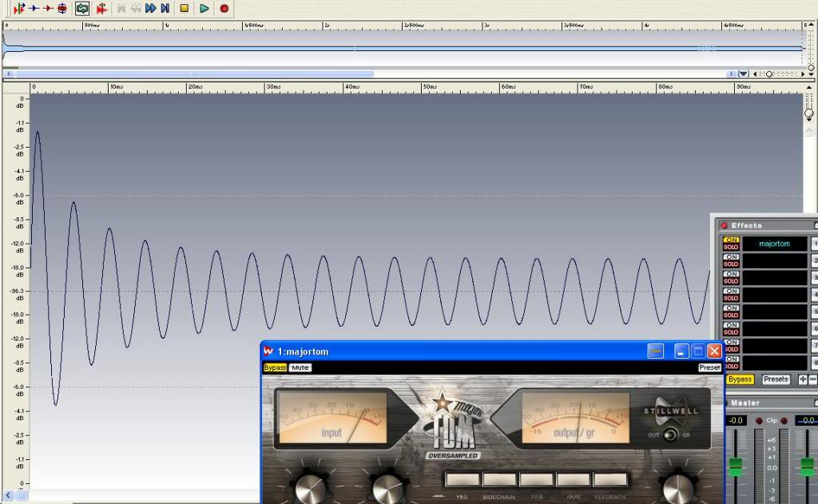Click the extra title-bar button left of minimize
This screenshot has width=818, height=504.
pos(656,351)
